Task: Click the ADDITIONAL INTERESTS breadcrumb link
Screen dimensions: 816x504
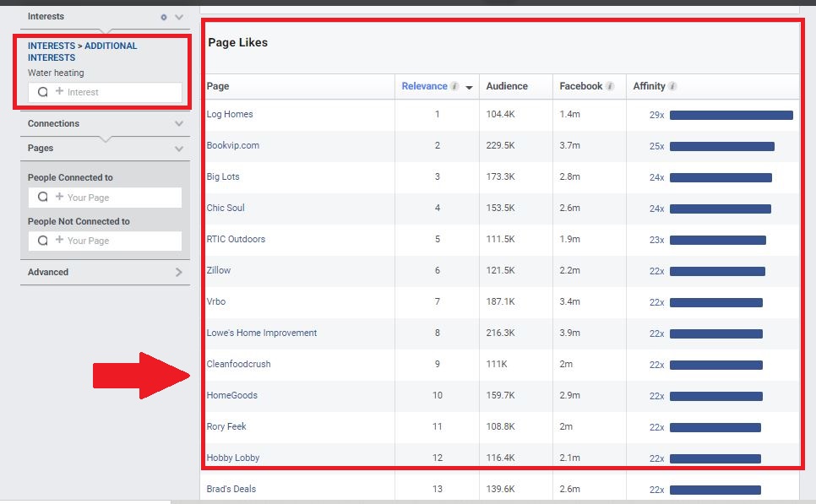Action: click(x=82, y=51)
